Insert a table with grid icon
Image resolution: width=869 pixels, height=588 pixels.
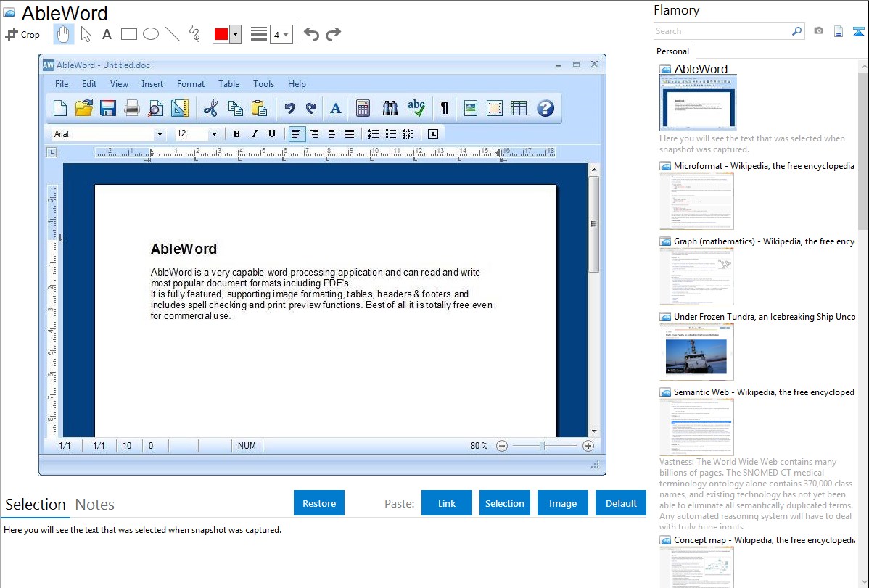pos(519,108)
